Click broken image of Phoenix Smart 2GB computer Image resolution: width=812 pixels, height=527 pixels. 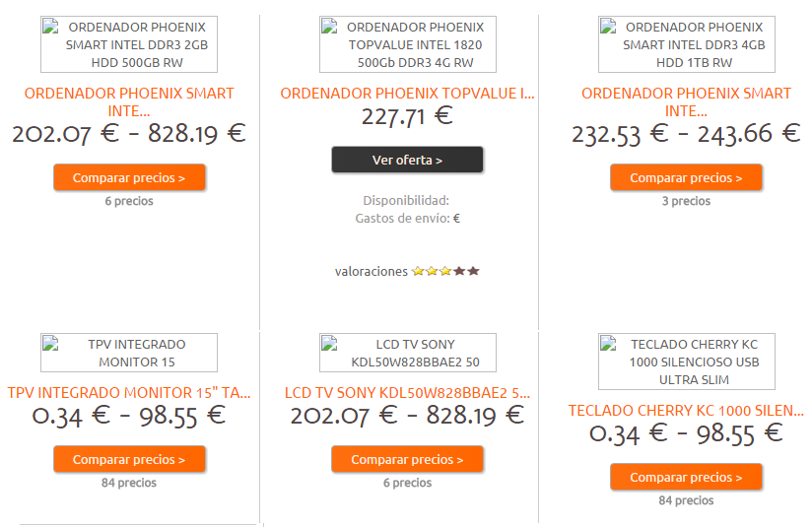click(x=129, y=44)
